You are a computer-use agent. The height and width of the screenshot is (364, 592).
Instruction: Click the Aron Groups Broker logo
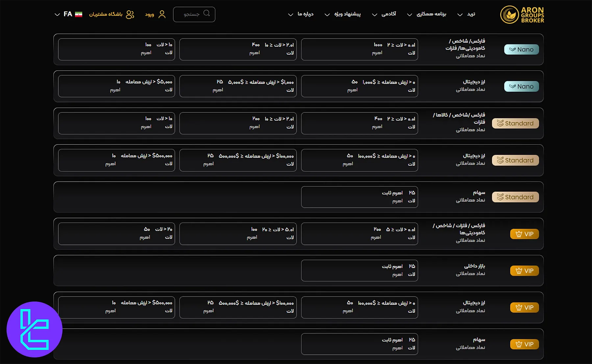coord(522,15)
